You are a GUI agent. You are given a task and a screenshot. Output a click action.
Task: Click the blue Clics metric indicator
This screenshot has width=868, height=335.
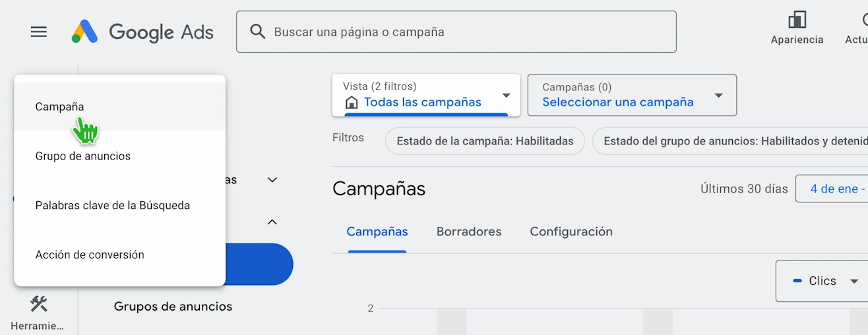coord(797,281)
